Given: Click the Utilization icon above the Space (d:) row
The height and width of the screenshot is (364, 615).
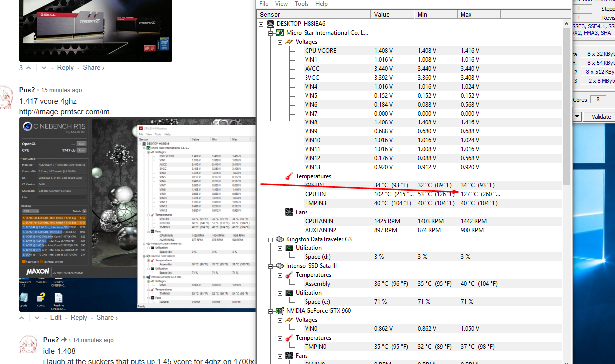Looking at the screenshot, I should (289, 248).
